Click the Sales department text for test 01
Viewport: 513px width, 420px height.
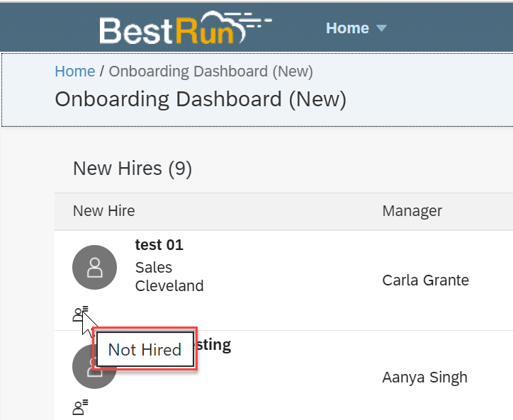(x=154, y=268)
